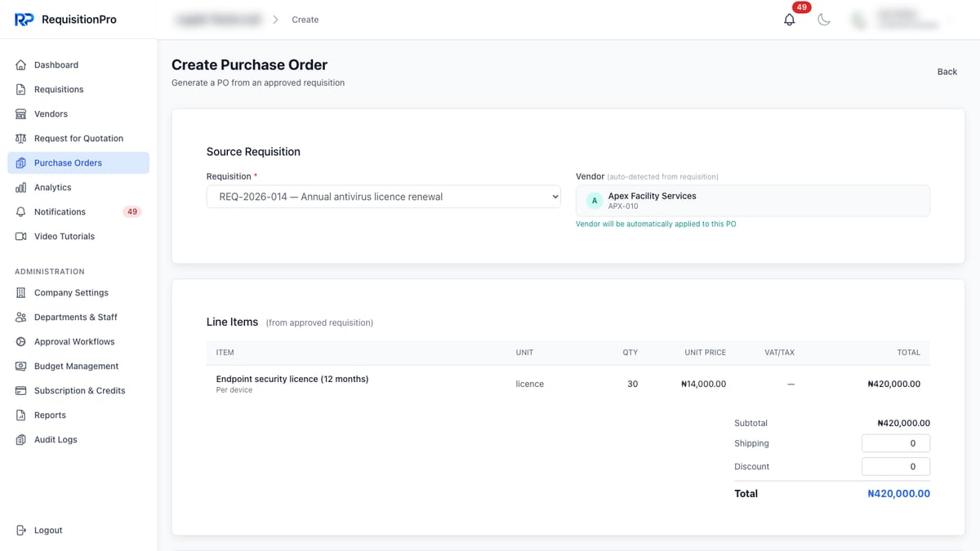Open the user profile in top bar
Screen dimensions: 980x551
[902, 20]
